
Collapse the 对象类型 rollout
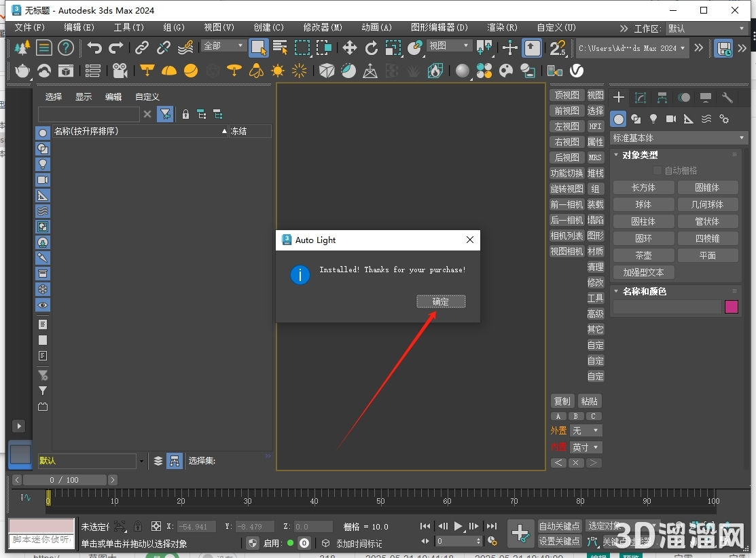pyautogui.click(x=615, y=155)
